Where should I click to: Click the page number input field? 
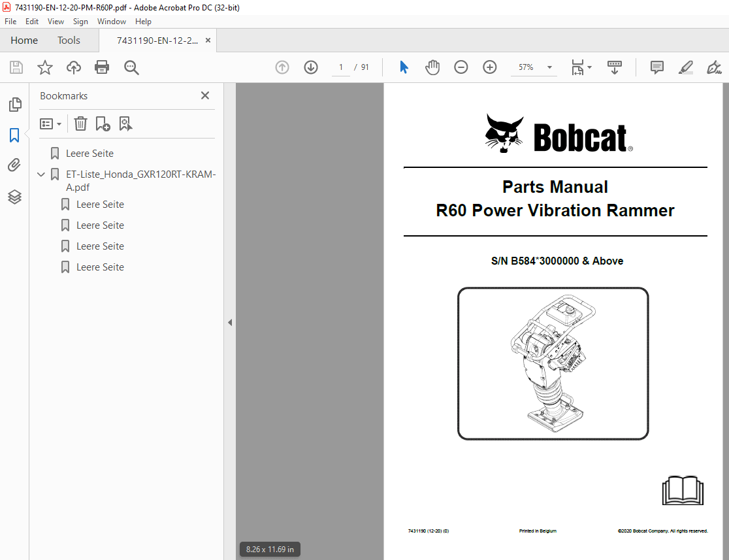tap(340, 67)
